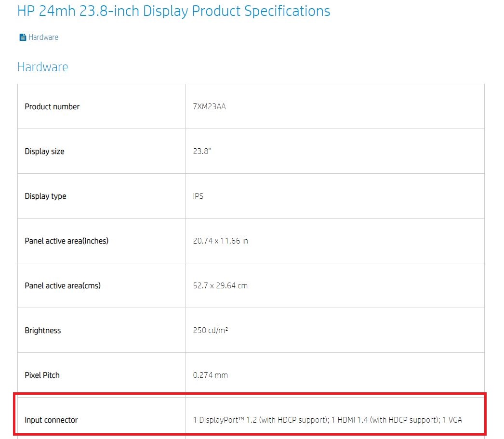
Task: Click the Hardware section heading
Action: coord(42,67)
